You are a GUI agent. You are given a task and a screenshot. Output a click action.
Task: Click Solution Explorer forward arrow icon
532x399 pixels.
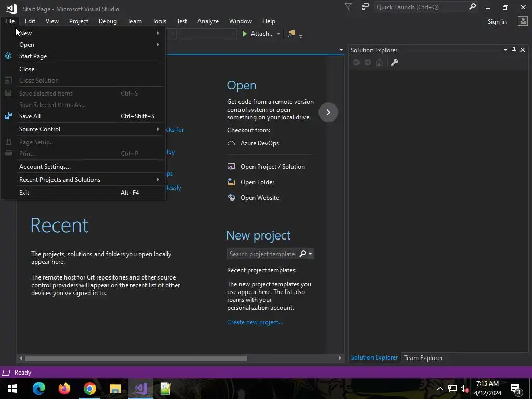point(368,62)
